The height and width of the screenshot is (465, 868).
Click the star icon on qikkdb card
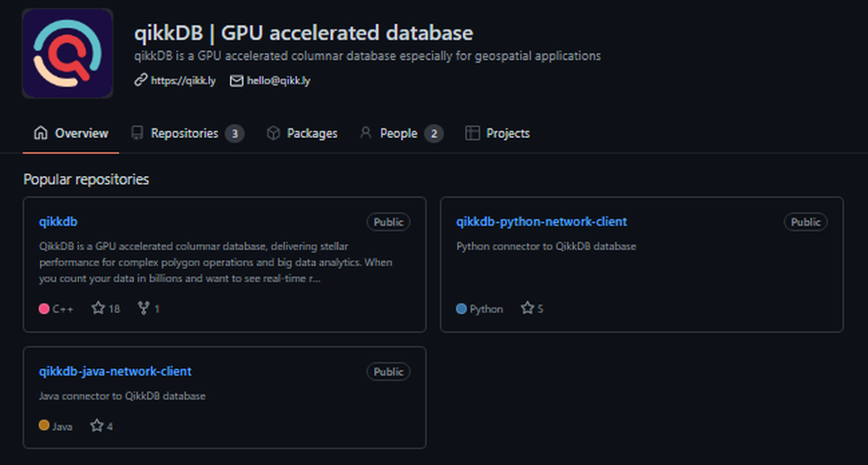(x=98, y=308)
